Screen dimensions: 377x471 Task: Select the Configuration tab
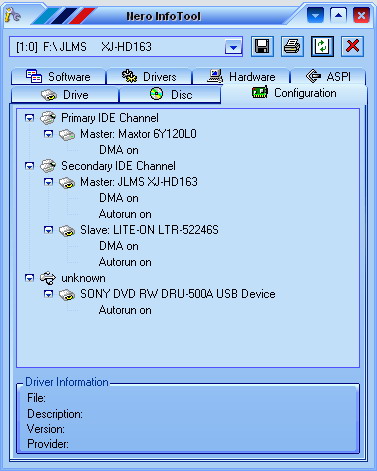click(294, 93)
